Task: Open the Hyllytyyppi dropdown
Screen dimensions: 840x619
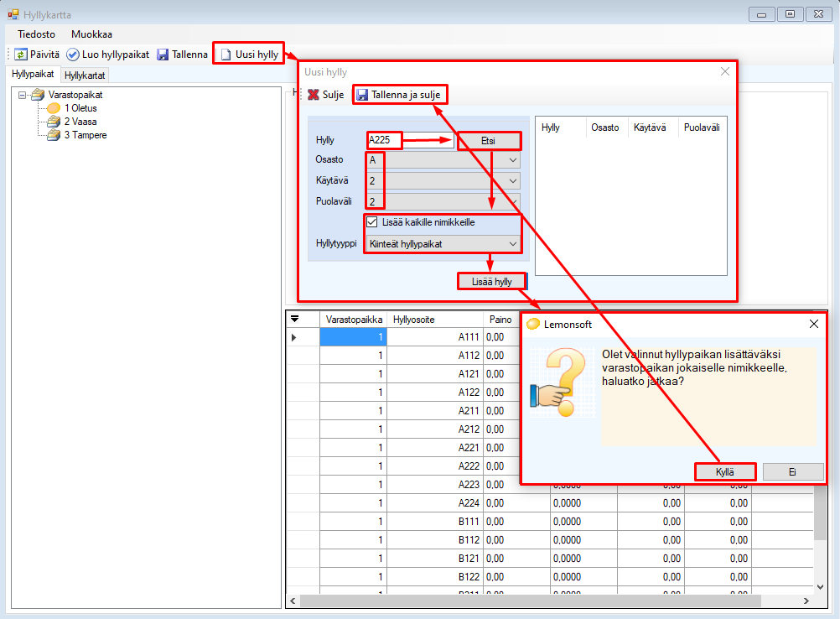Action: 512,244
